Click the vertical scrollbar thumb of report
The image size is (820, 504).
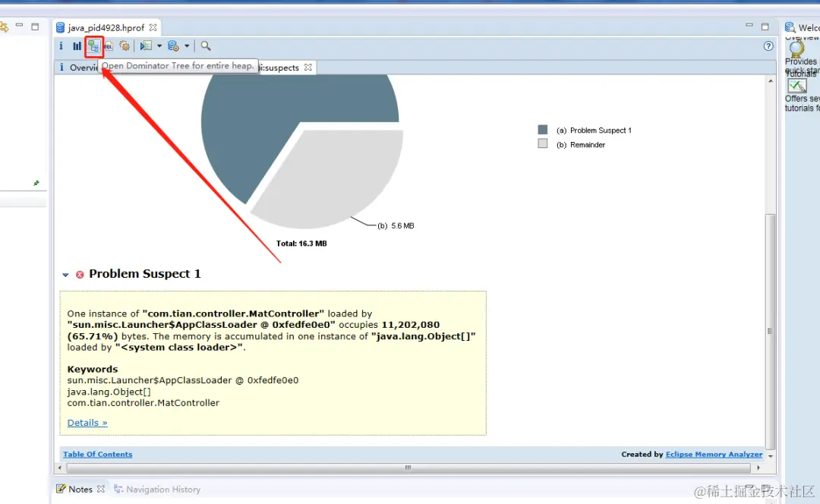(x=770, y=330)
